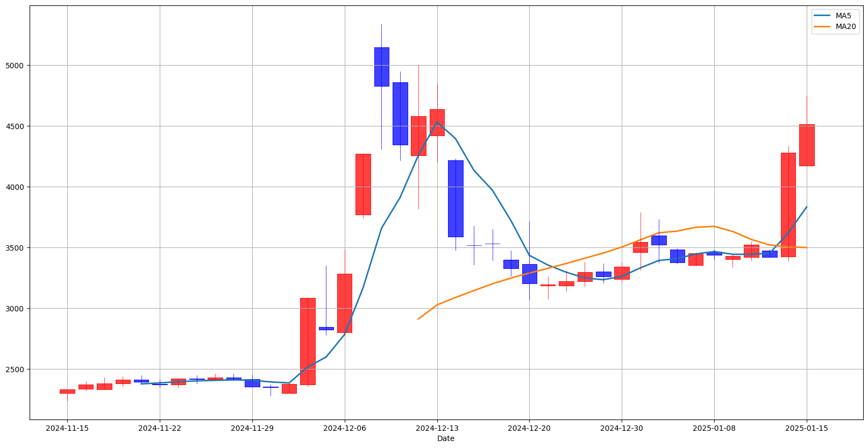868x448 pixels.
Task: Click the 2025-01-15 date label
Action: pos(807,429)
